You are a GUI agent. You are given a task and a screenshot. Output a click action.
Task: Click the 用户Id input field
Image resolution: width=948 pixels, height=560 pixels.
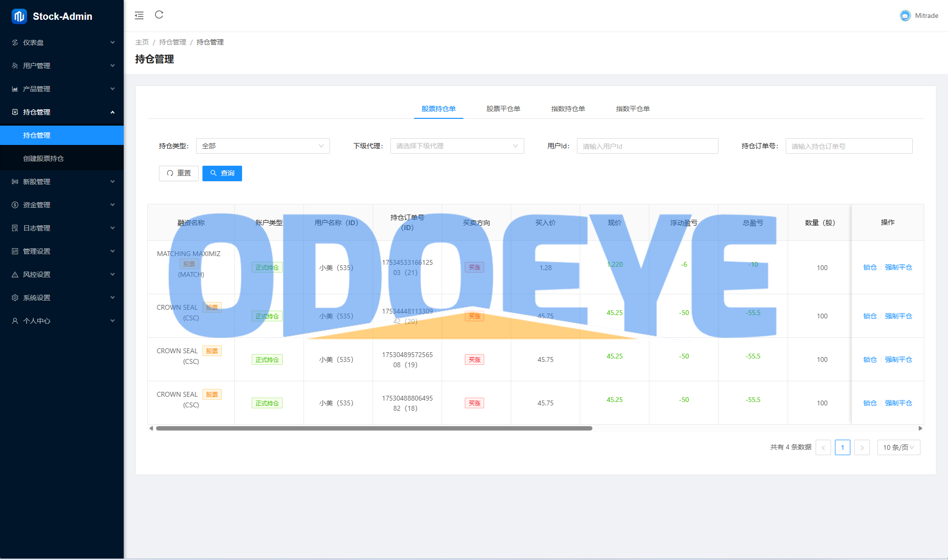point(647,146)
